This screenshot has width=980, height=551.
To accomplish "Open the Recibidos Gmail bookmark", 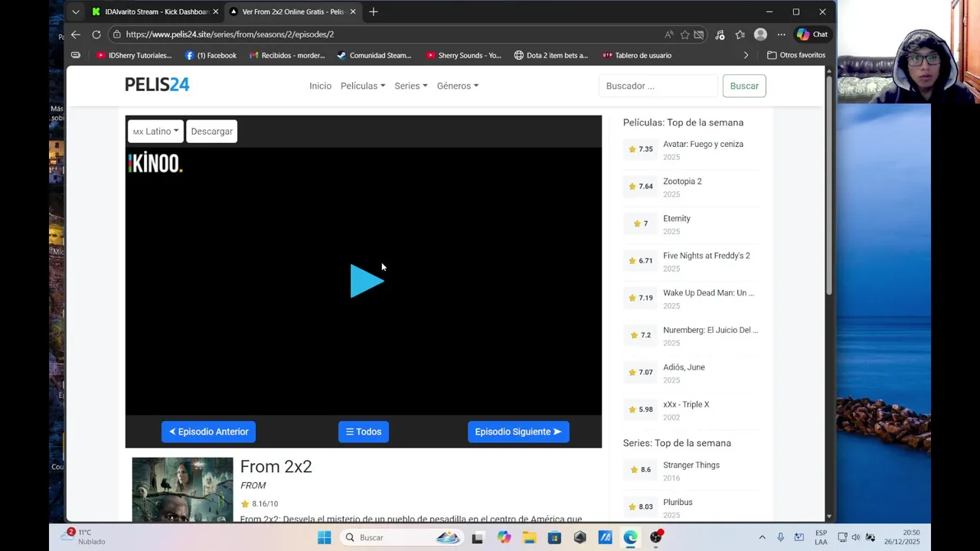I will (287, 55).
